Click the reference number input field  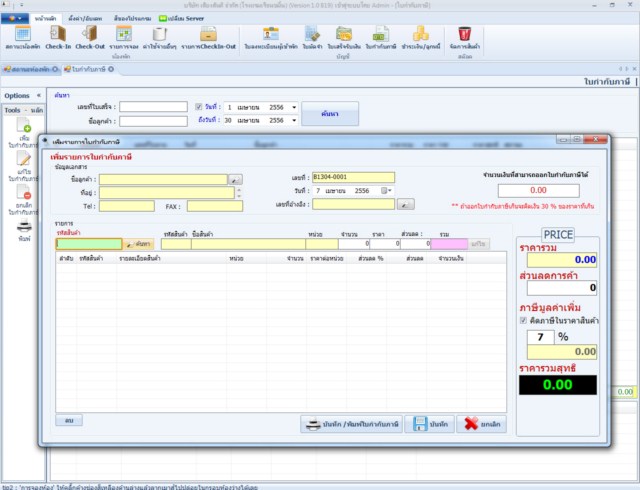coord(353,204)
